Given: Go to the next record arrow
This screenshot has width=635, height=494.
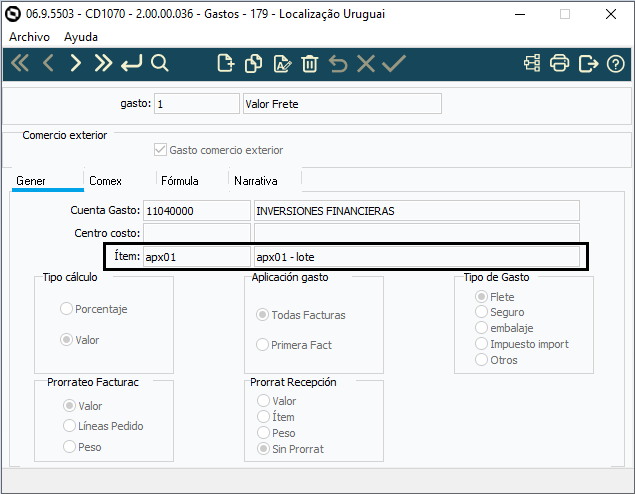Looking at the screenshot, I should pos(75,64).
